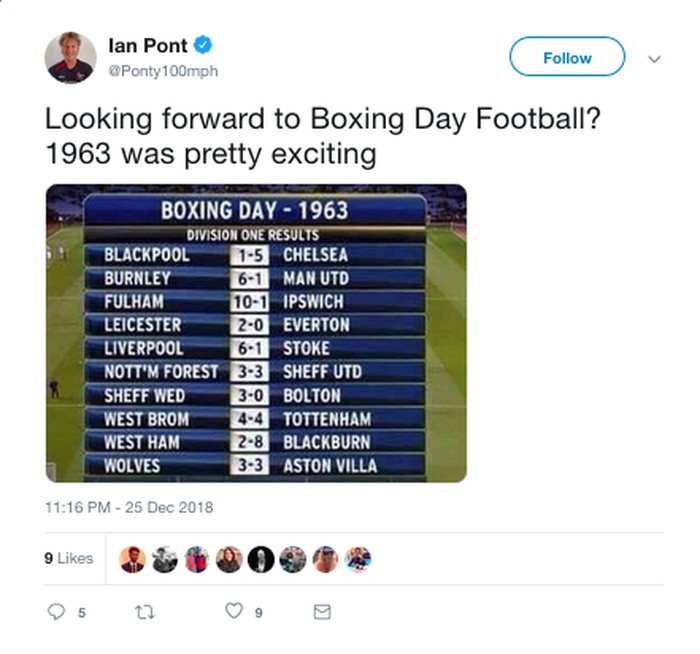Retweet this Boxing Day tweet
Image resolution: width=700 pixels, height=654 pixels.
(x=145, y=611)
